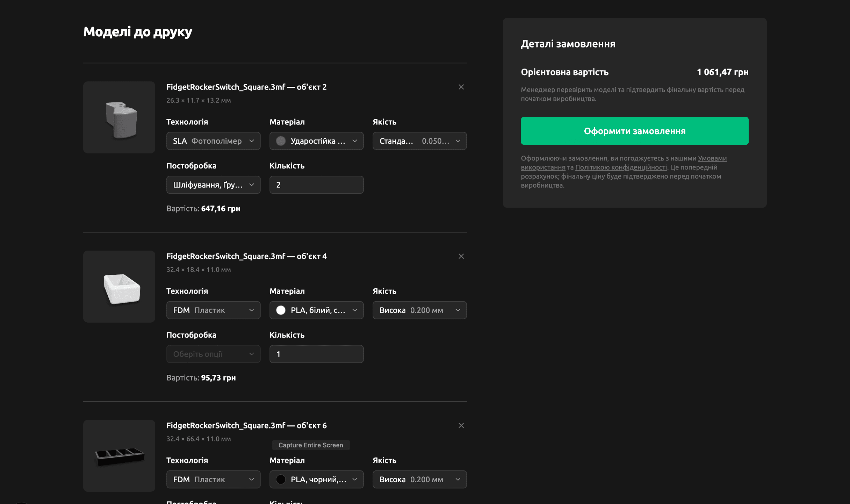
Task: Select the quantity field for object 4
Action: coord(316,354)
